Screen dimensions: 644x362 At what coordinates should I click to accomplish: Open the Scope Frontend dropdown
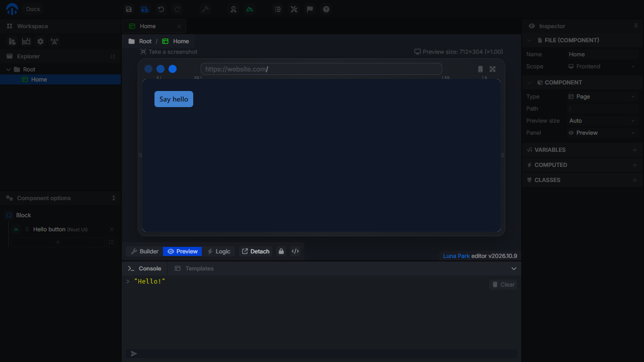tap(602, 66)
